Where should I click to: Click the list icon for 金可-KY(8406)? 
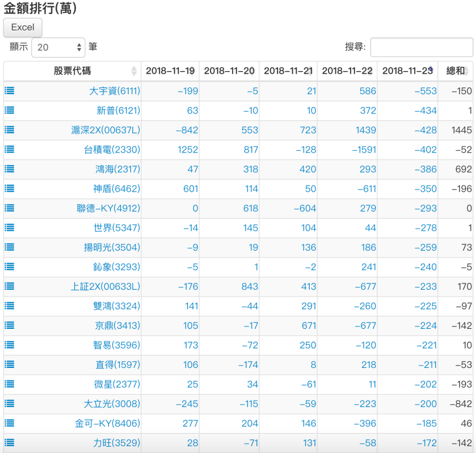tap(9, 423)
